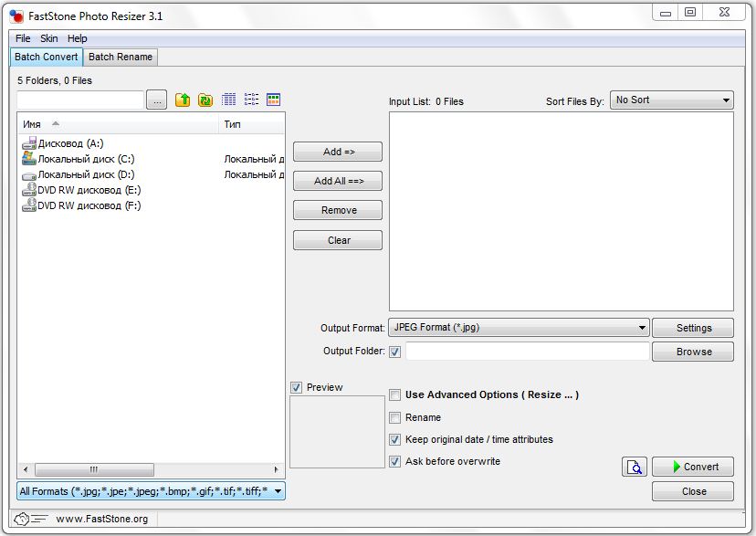This screenshot has height=536, width=756.
Task: Enable the Rename checkbox
Action: pyautogui.click(x=394, y=417)
